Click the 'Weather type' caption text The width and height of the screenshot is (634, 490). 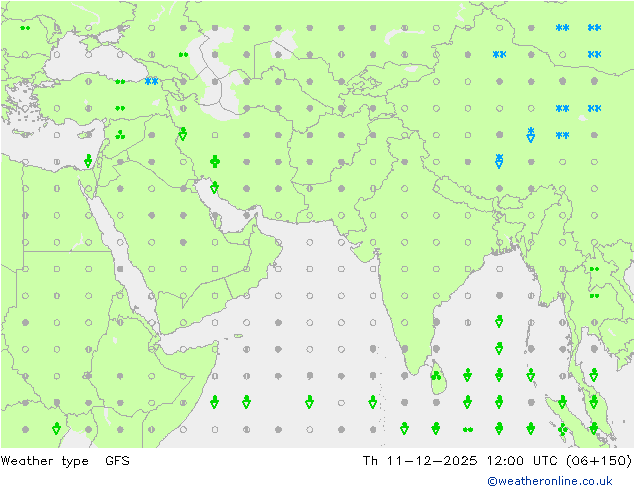[44, 461]
